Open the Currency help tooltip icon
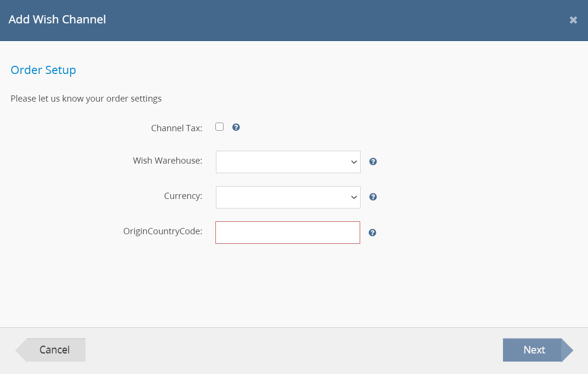Image resolution: width=588 pixels, height=374 pixels. [373, 197]
